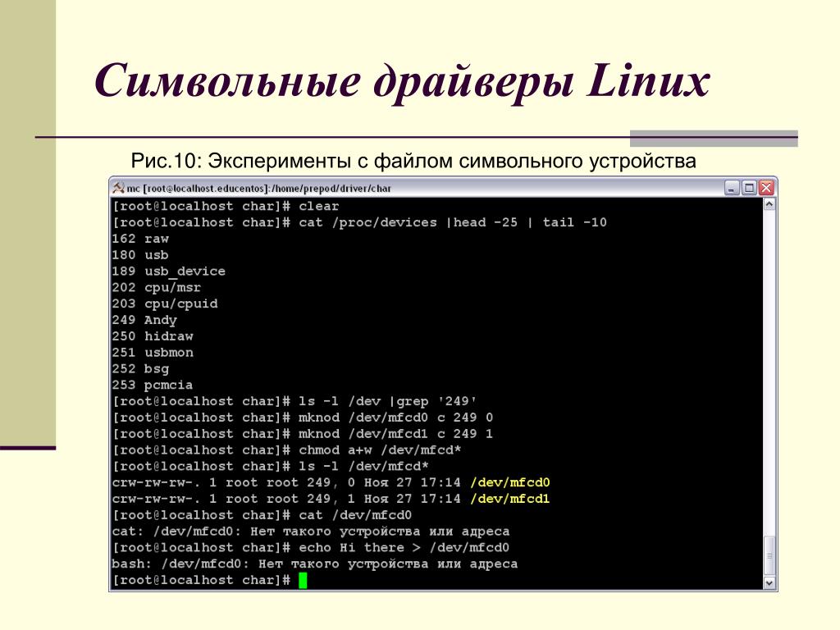Click the yellow /dev/mfcd1 path
The height and width of the screenshot is (630, 840).
tap(510, 500)
